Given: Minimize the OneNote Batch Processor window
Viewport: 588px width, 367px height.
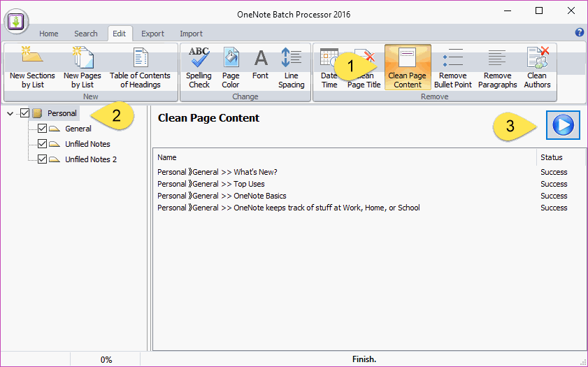Looking at the screenshot, I should pyautogui.click(x=508, y=11).
